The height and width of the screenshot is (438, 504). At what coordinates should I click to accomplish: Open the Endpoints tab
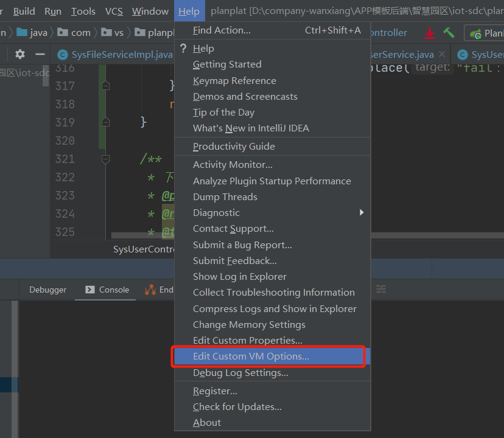[x=159, y=290]
